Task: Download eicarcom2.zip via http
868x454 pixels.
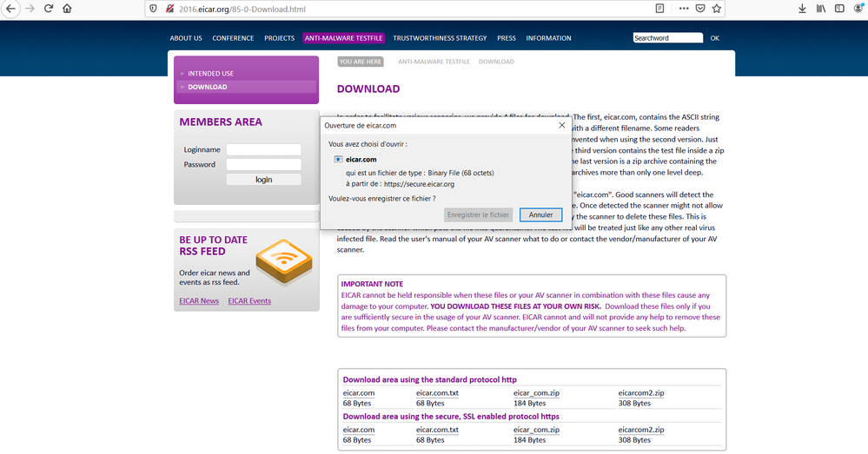Action: tap(641, 393)
